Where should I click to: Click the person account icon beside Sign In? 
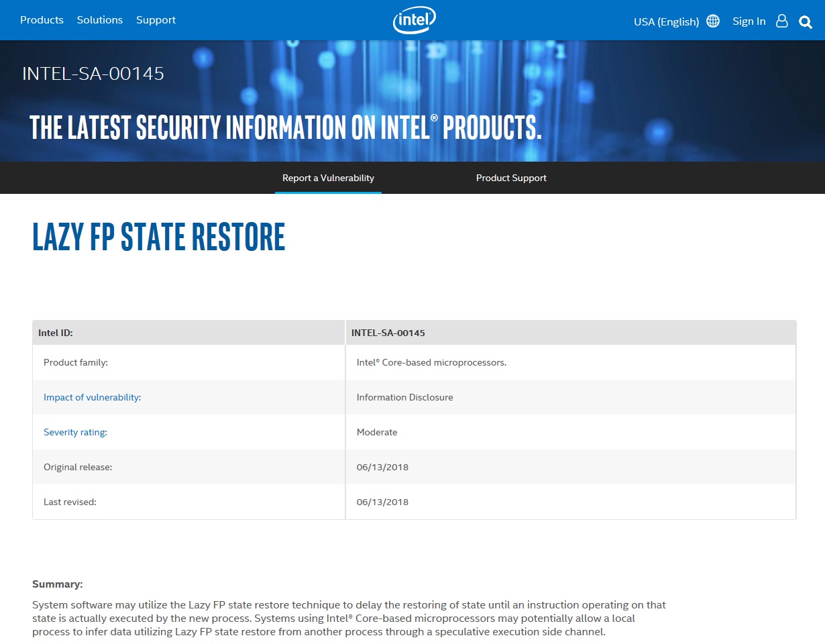click(781, 21)
